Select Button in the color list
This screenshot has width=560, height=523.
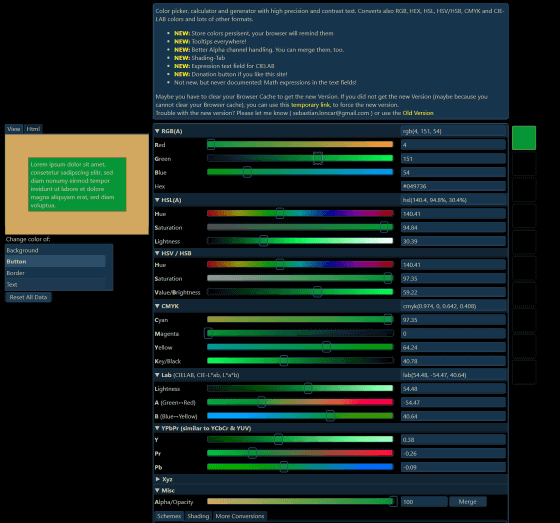tap(55, 262)
